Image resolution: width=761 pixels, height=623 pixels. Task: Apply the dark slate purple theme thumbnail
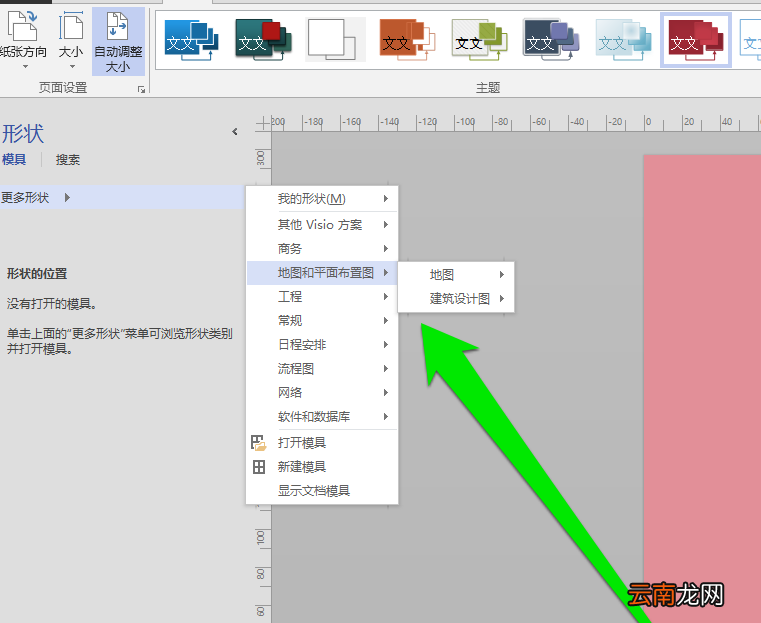pos(551,40)
